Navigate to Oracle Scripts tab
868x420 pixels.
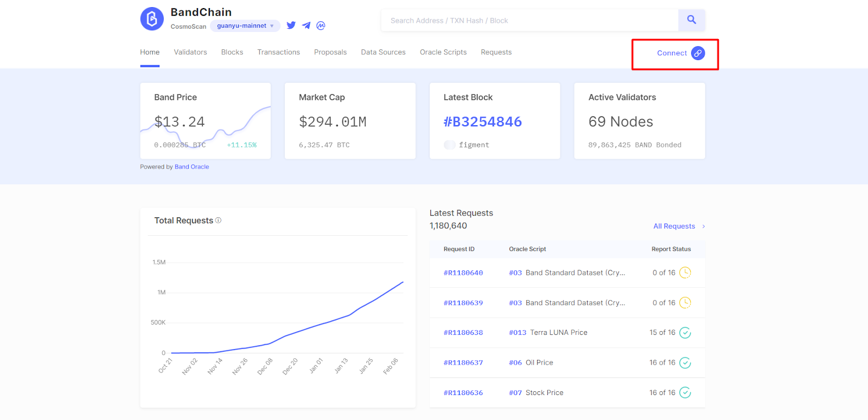(x=443, y=53)
